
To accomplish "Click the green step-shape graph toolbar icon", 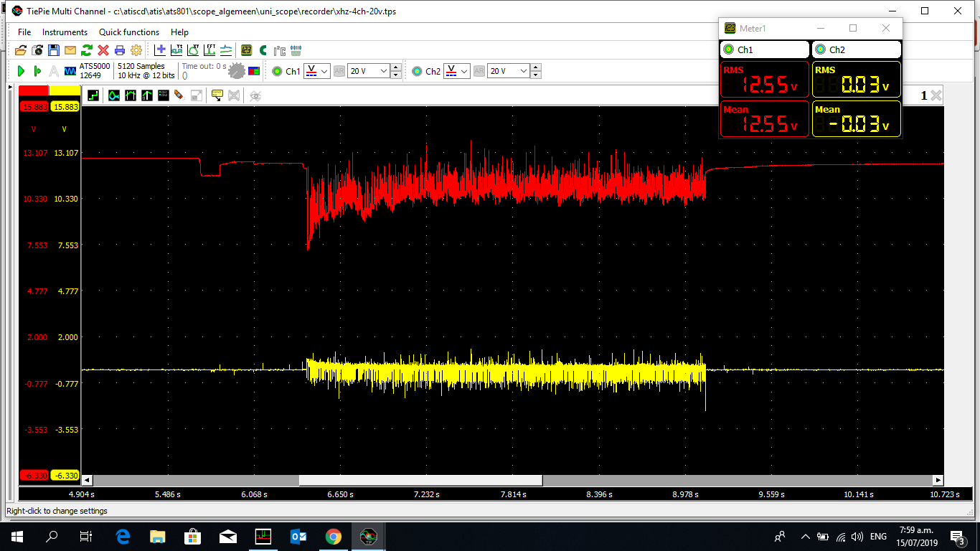I will point(93,95).
